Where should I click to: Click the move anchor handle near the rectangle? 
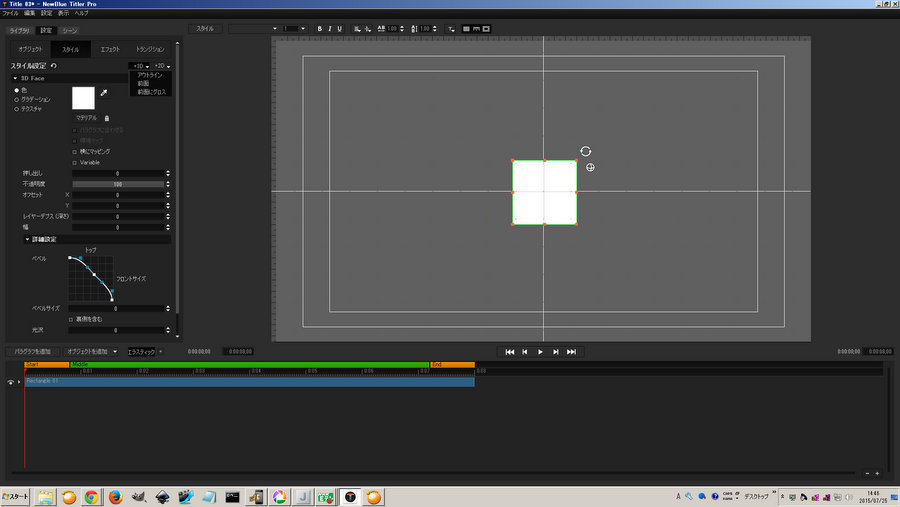(590, 168)
